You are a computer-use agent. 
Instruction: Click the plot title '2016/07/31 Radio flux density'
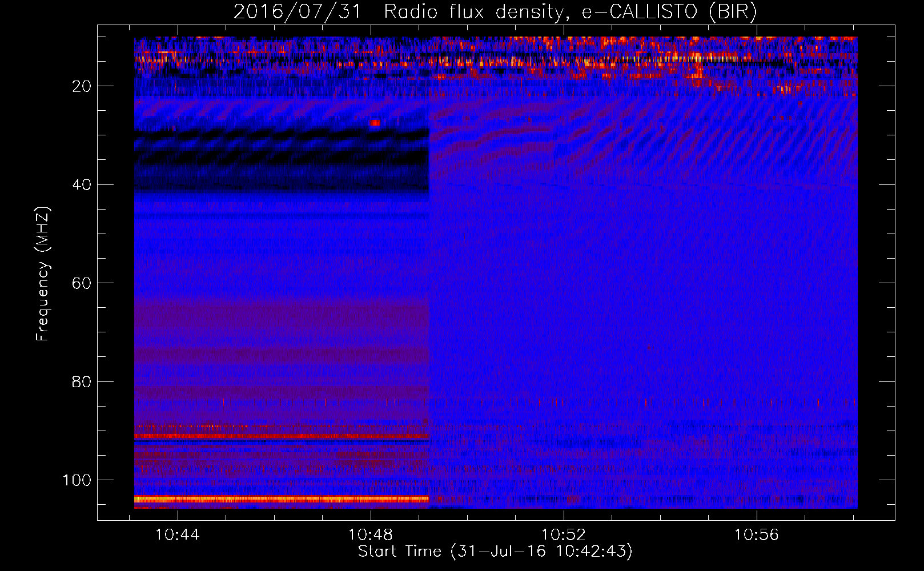(398, 12)
